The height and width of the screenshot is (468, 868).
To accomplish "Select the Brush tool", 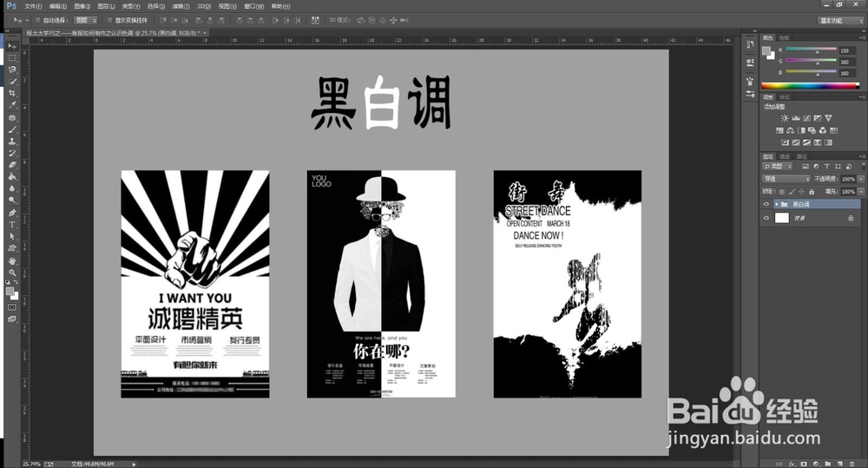I will coord(12,129).
